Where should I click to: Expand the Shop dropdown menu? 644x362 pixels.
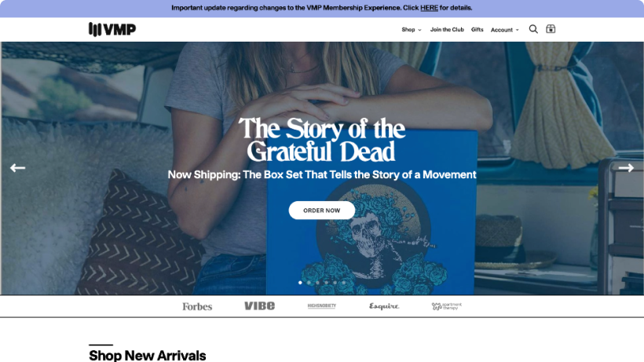click(411, 30)
